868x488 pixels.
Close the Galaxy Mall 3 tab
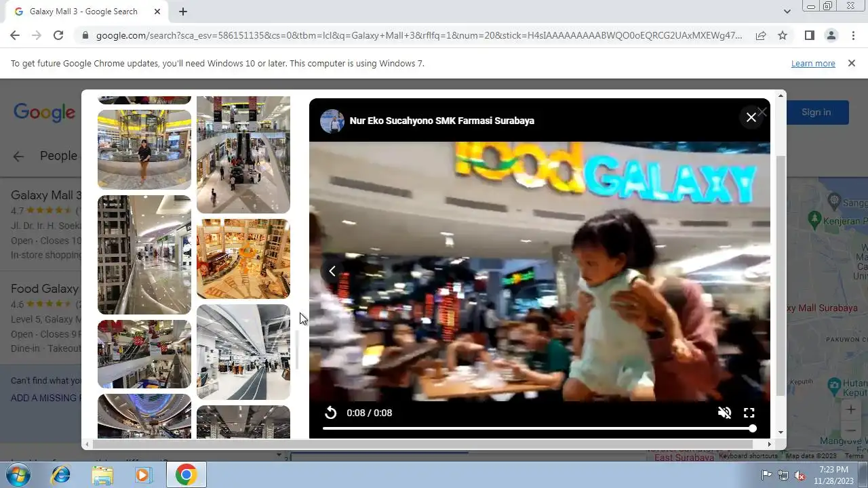(157, 12)
